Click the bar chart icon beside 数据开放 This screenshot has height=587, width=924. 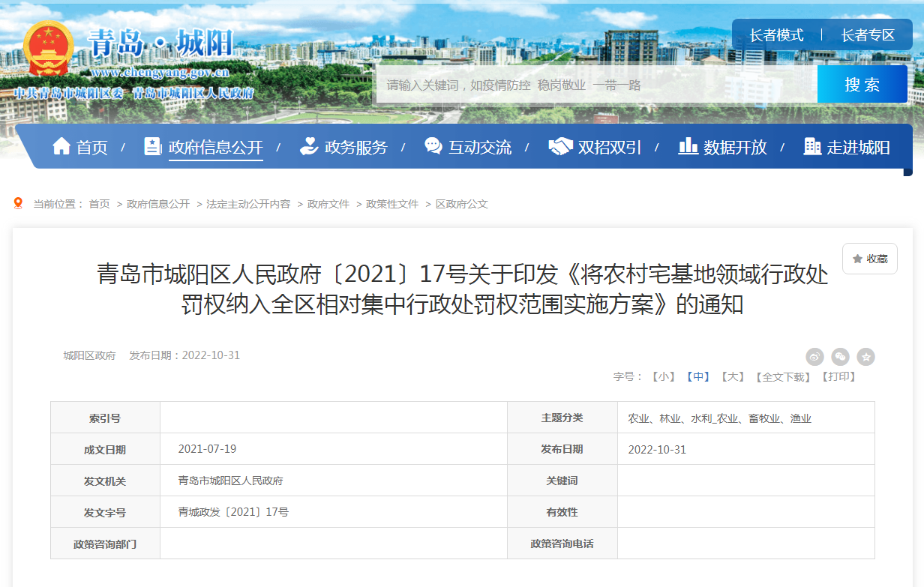tap(688, 146)
